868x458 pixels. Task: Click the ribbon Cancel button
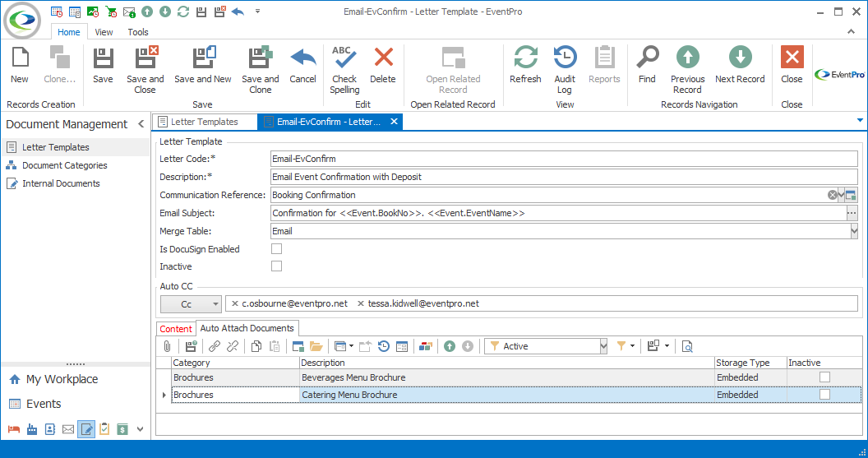coord(302,65)
